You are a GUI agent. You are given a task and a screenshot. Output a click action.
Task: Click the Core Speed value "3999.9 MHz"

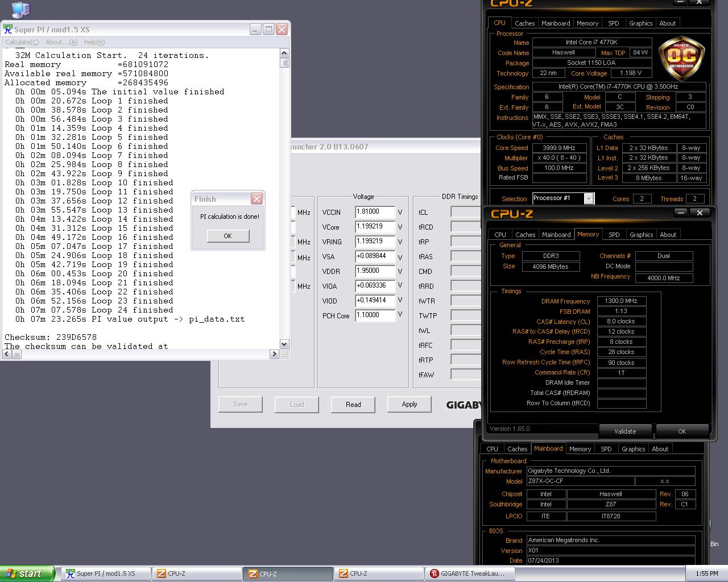pyautogui.click(x=559, y=148)
